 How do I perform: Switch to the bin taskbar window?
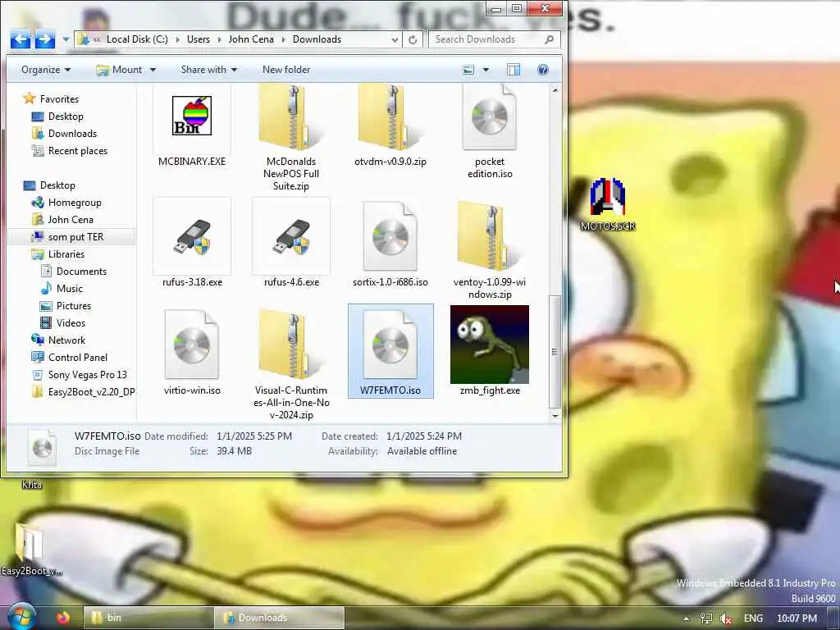148,618
